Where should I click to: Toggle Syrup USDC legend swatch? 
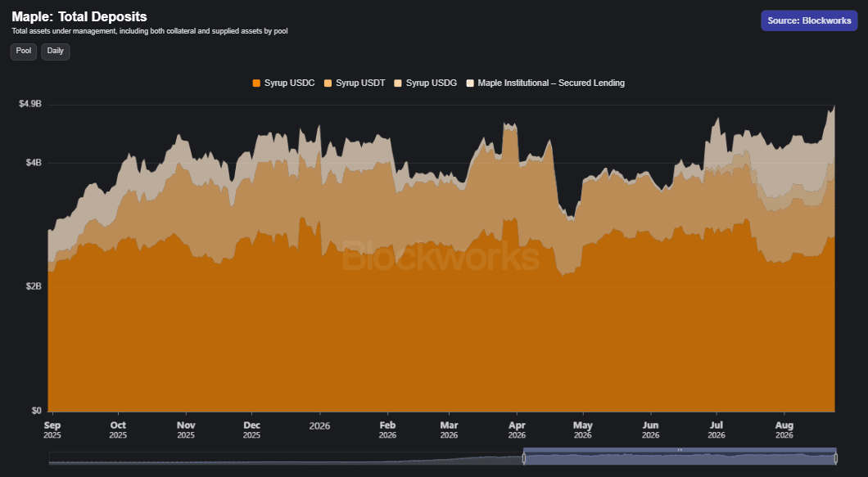tap(256, 83)
